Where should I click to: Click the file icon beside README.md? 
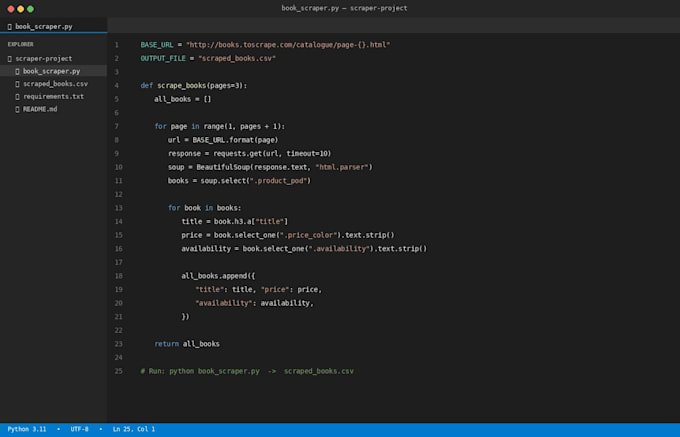point(17,109)
